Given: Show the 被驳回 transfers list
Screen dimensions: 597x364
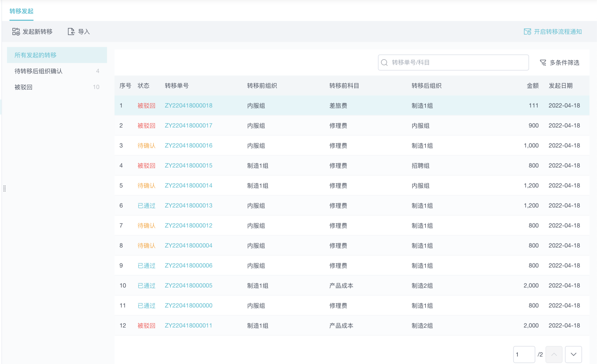Looking at the screenshot, I should [x=23, y=87].
